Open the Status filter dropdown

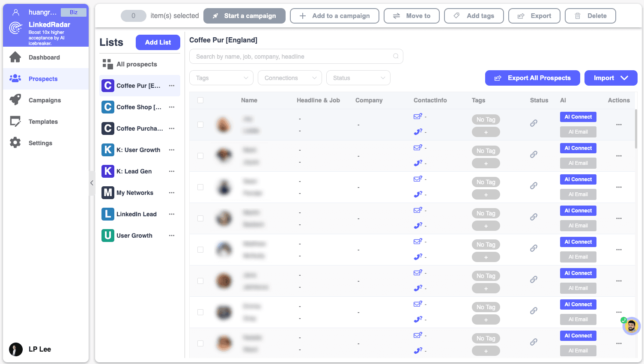[358, 78]
